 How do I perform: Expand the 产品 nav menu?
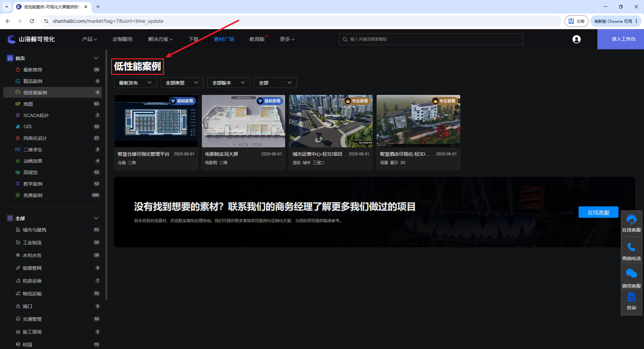pos(90,39)
